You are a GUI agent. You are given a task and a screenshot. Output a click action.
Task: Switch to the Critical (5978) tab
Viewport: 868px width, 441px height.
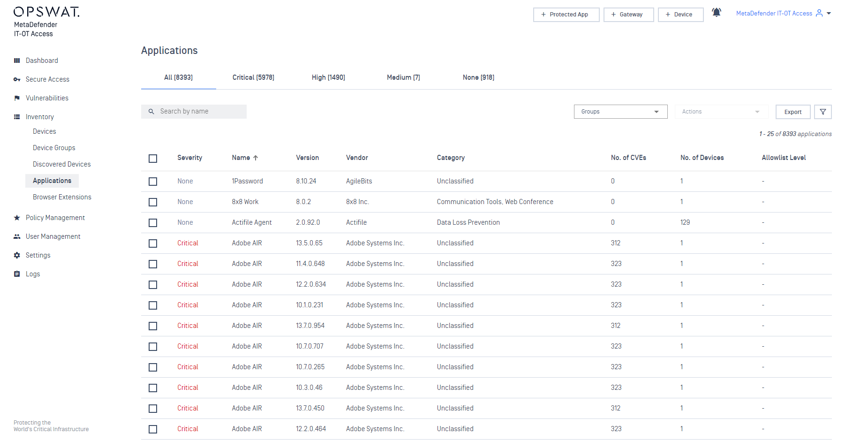pyautogui.click(x=253, y=77)
